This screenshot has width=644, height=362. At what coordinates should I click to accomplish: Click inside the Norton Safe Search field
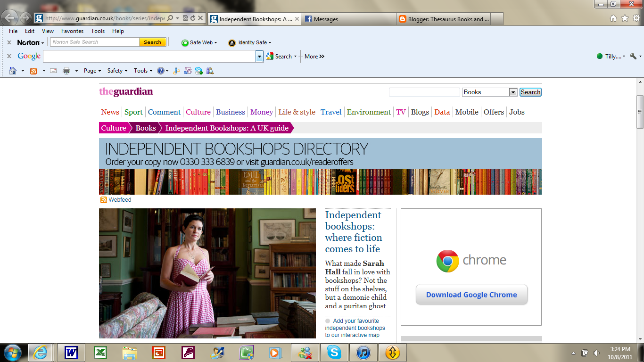point(95,42)
